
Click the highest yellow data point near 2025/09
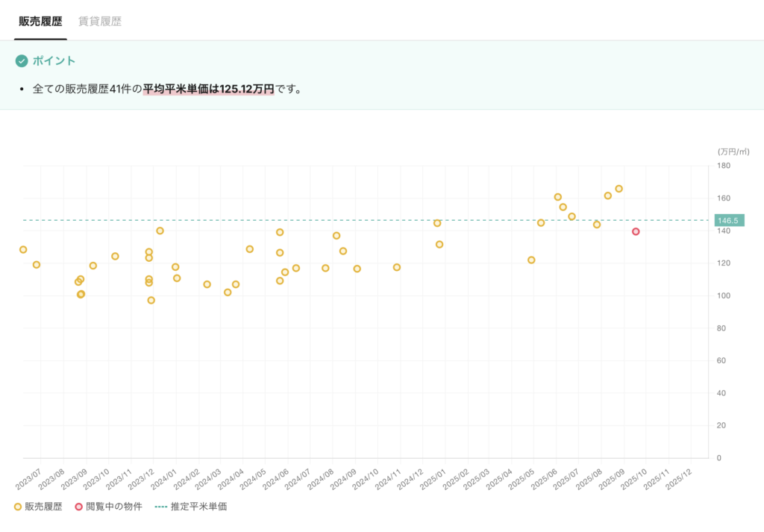click(x=619, y=189)
